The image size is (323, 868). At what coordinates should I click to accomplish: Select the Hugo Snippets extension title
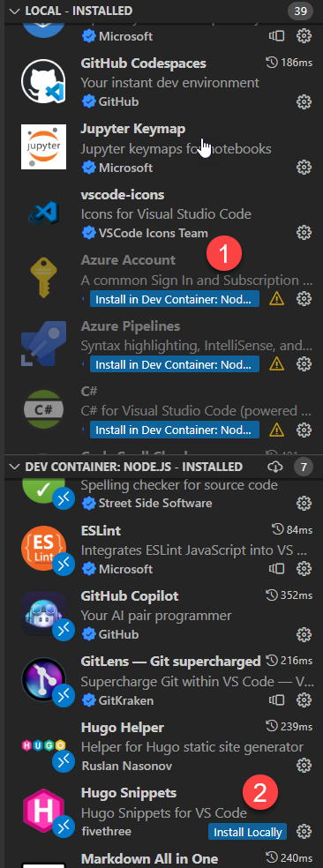129,793
